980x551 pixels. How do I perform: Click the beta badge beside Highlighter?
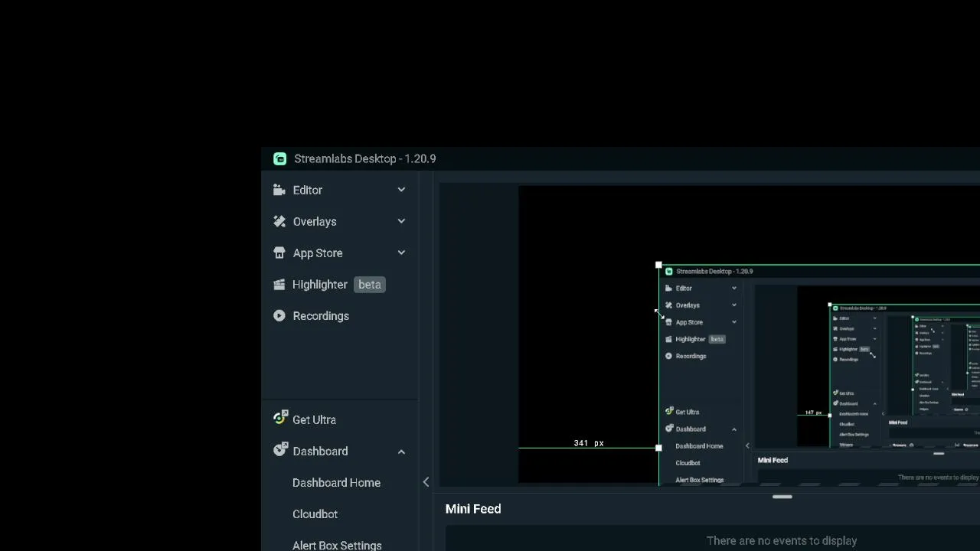pos(369,285)
